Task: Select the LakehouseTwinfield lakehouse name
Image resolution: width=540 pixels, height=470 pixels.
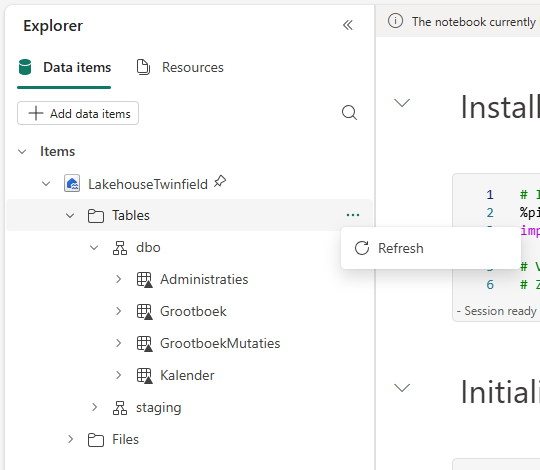Action: (148, 184)
